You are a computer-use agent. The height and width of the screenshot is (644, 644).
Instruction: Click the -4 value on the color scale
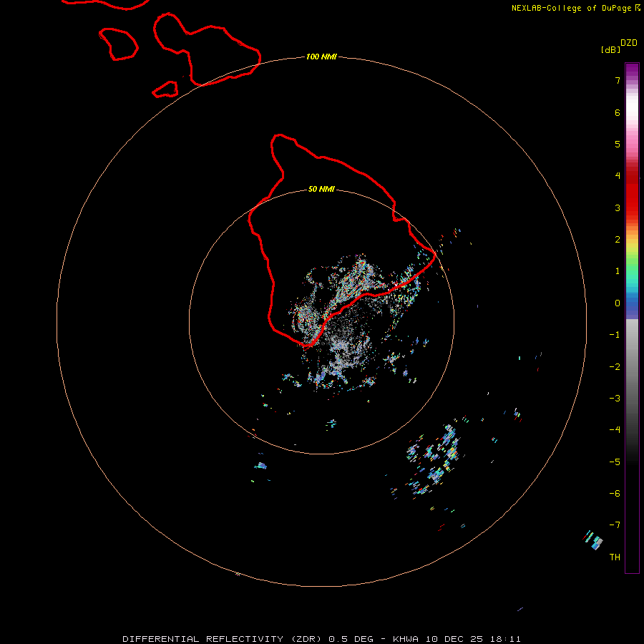pos(615,429)
